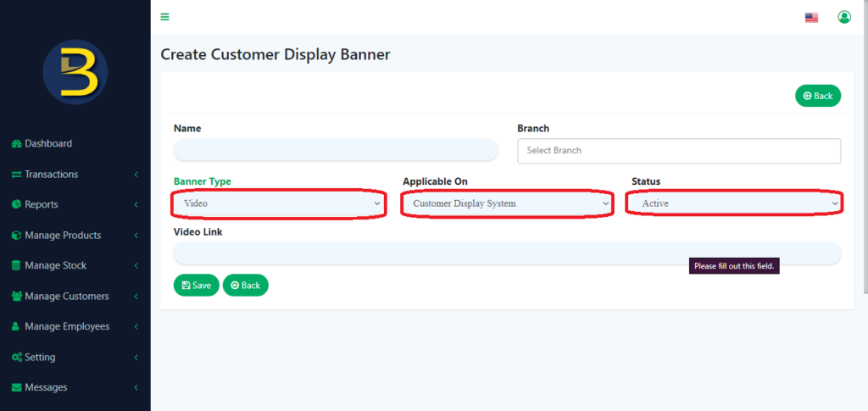Expand the Transactions sidebar menu
The image size is (868, 411).
pyautogui.click(x=75, y=175)
